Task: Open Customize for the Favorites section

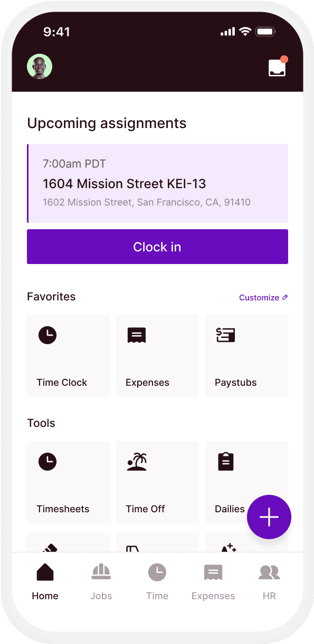Action: 263,297
